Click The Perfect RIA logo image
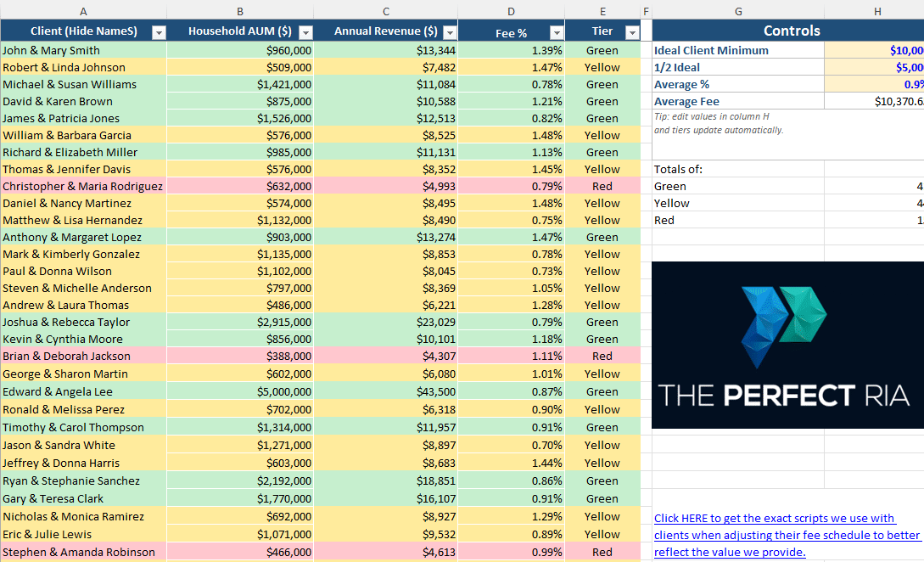This screenshot has height=562, width=924. click(788, 345)
